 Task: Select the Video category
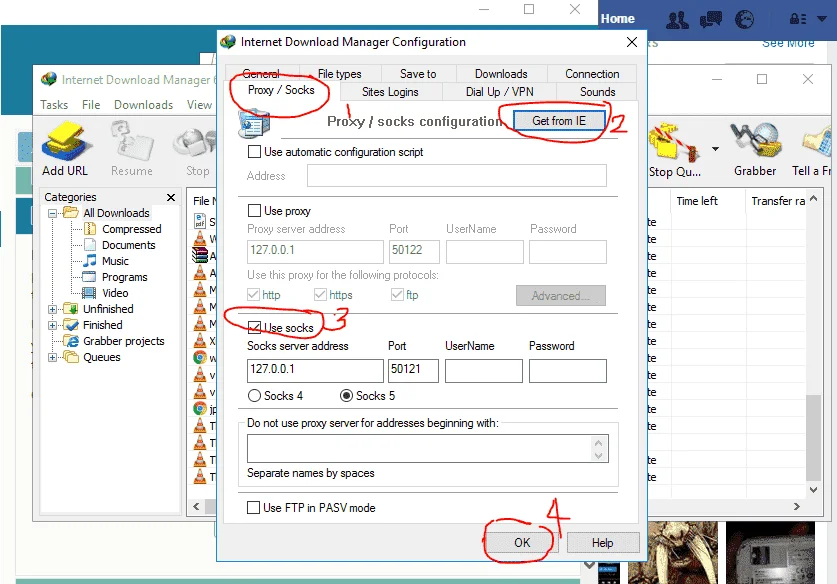point(115,293)
